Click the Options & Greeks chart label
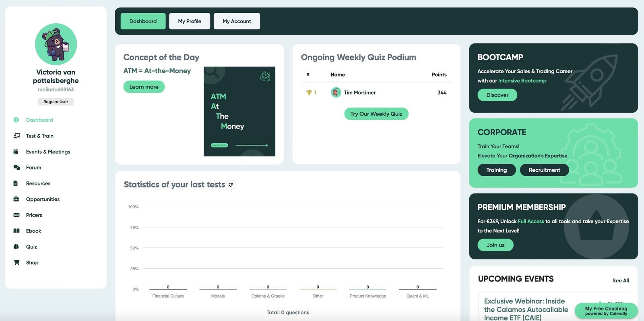 (x=268, y=296)
